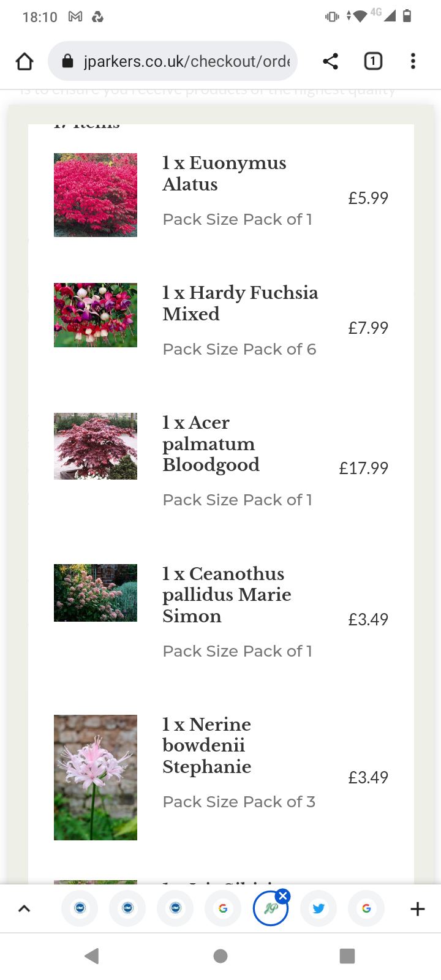441x980 pixels.
Task: Tap the share icon in toolbar
Action: click(x=330, y=61)
